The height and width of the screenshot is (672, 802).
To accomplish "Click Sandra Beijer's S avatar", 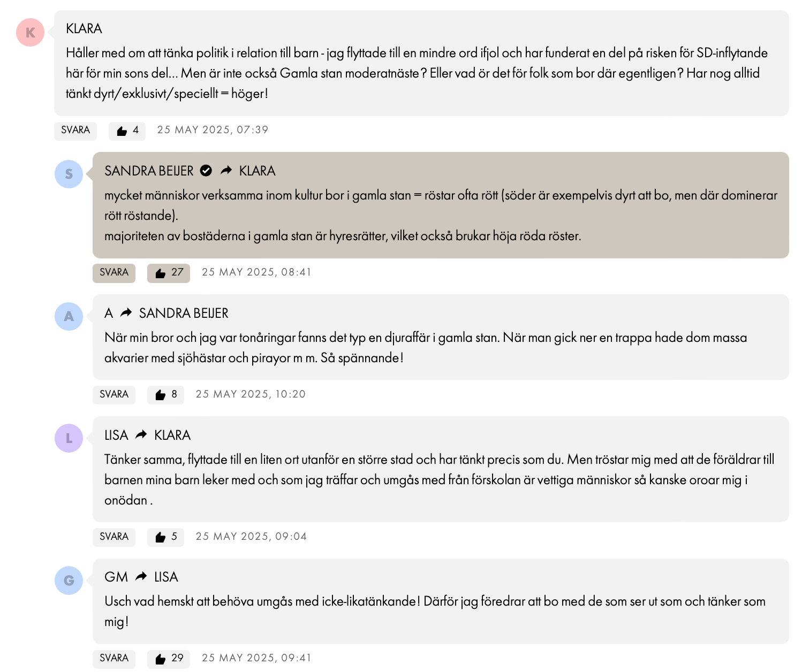I will (x=69, y=174).
